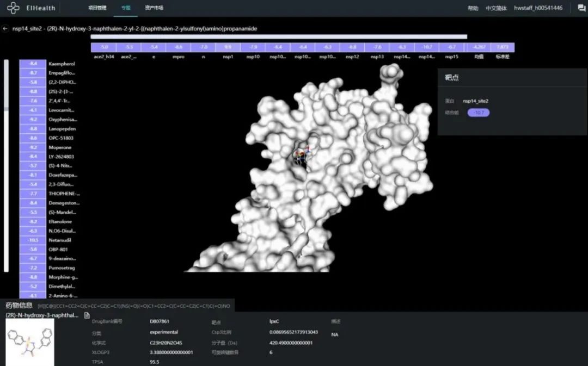This screenshot has height=366, width=588.
Task: Click the document icon next to drug name
Action: click(x=87, y=315)
